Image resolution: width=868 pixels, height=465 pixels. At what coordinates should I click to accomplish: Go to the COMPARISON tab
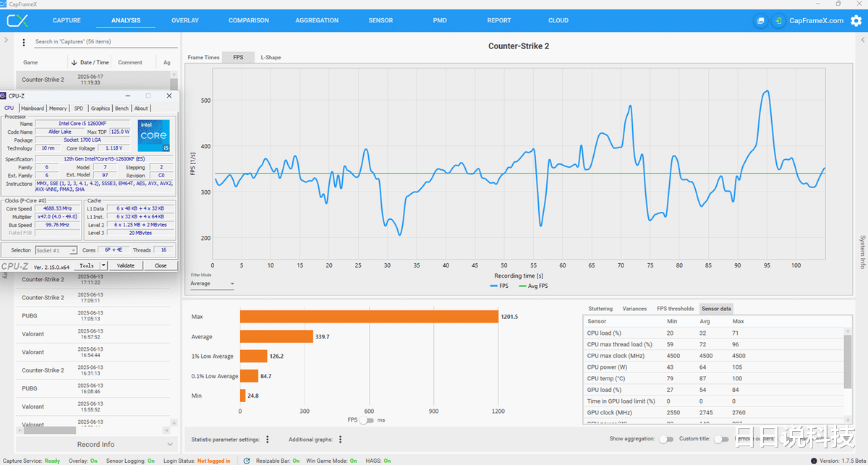(249, 20)
